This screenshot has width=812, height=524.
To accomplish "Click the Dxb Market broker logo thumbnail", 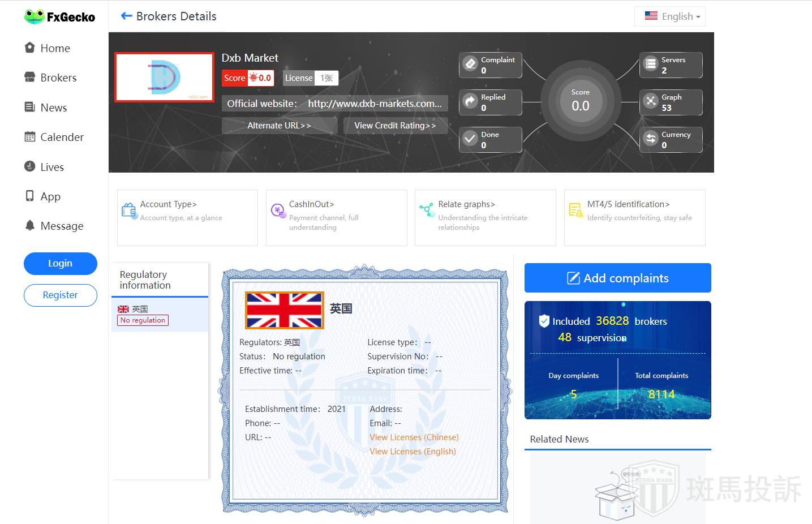I will pyautogui.click(x=164, y=78).
